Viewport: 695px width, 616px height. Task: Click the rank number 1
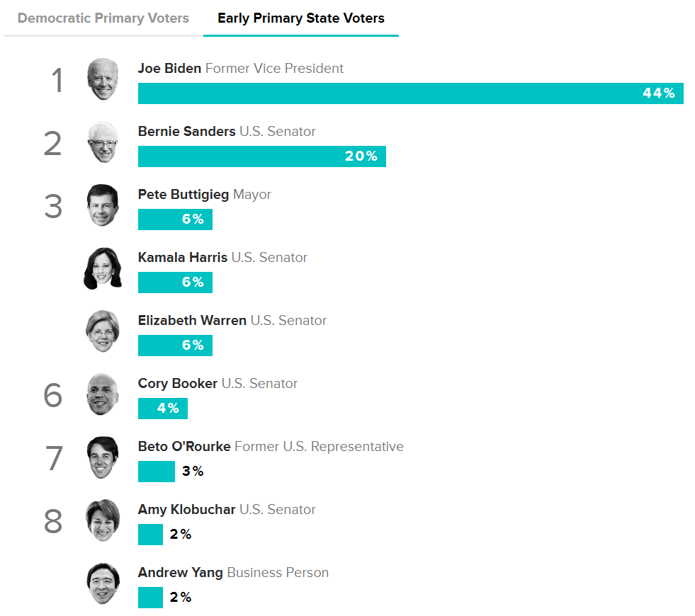[x=57, y=81]
